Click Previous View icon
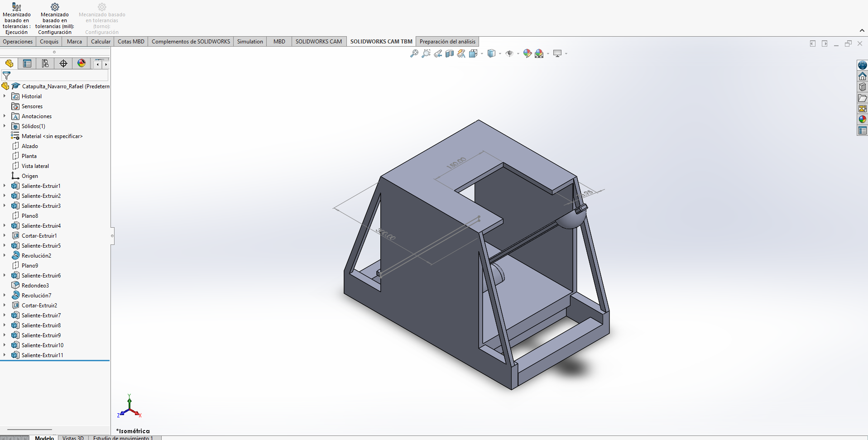The width and height of the screenshot is (868, 440). [x=438, y=53]
